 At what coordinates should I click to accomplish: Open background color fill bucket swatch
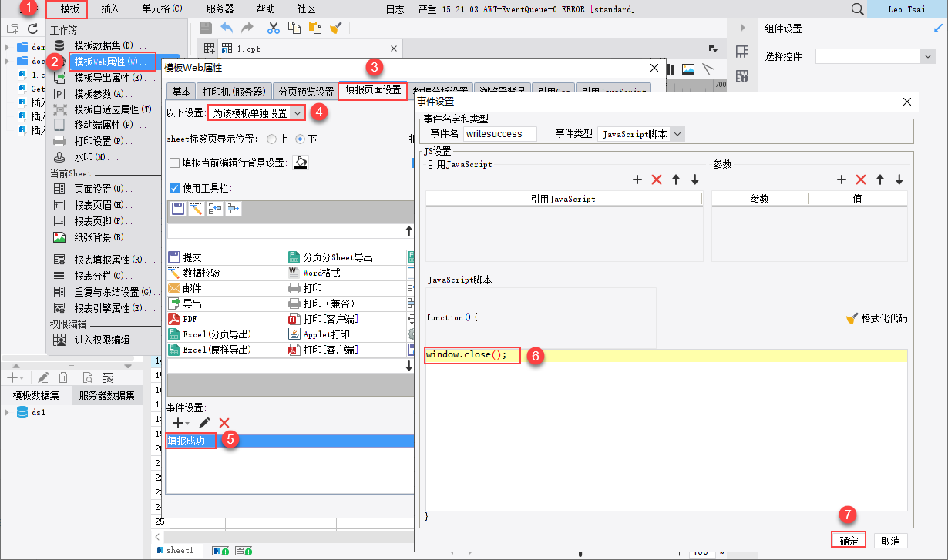(301, 163)
